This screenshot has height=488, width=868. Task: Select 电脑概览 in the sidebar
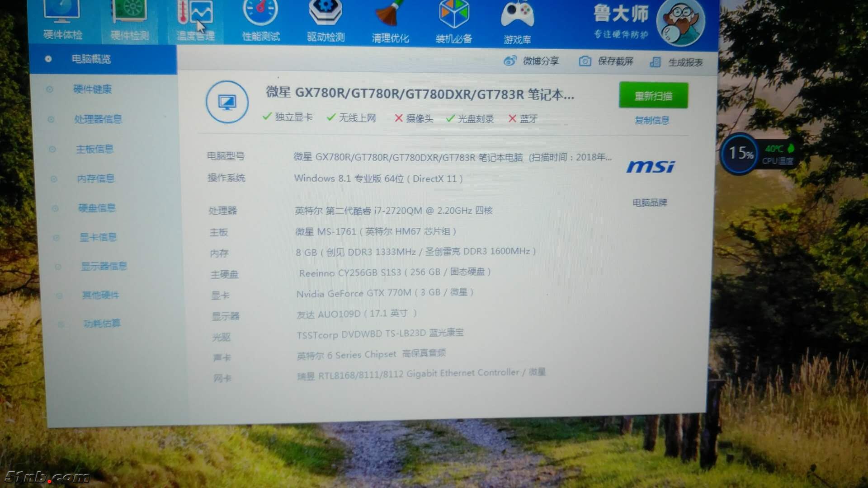(x=91, y=59)
